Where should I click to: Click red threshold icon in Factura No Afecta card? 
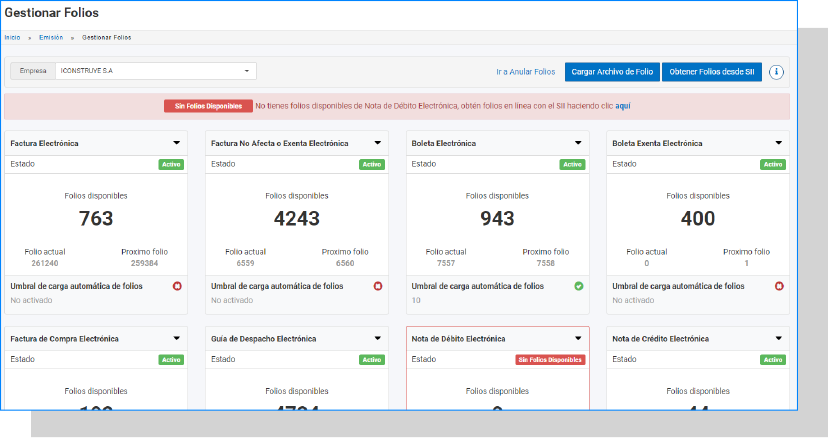(x=378, y=286)
